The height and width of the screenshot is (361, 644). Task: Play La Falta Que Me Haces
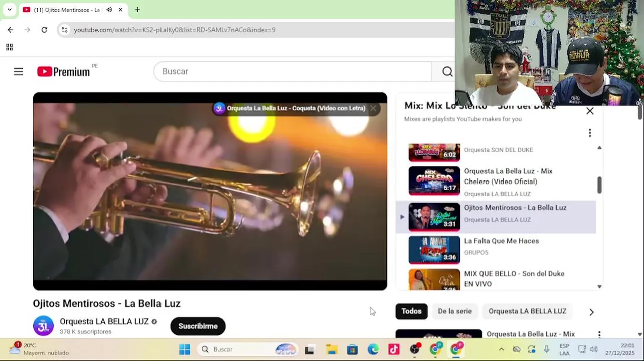[x=502, y=241]
